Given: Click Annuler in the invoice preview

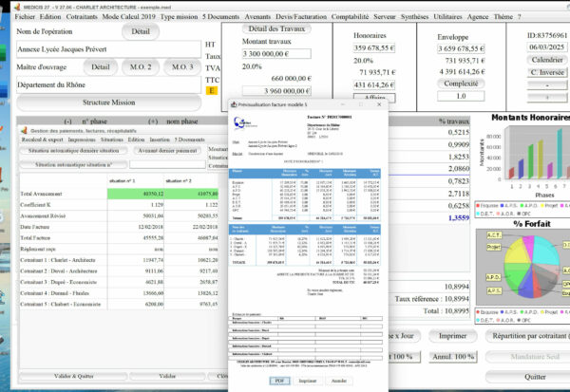Looking at the screenshot, I should point(338,381).
